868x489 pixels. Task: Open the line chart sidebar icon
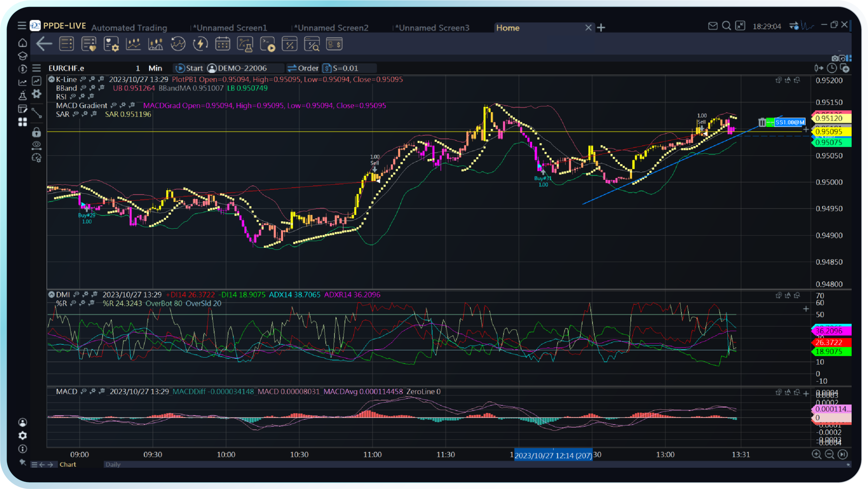tap(22, 82)
